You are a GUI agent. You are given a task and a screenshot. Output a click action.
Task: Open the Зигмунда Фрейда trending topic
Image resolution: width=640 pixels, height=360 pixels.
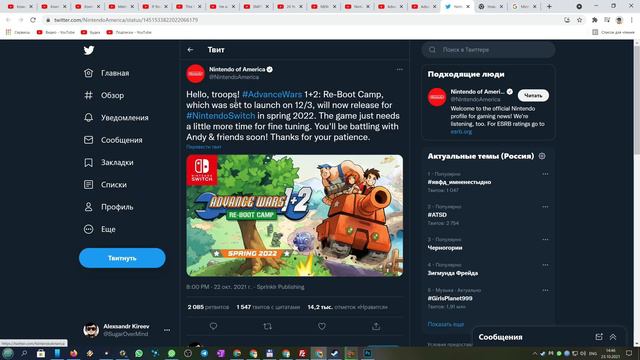click(x=453, y=273)
